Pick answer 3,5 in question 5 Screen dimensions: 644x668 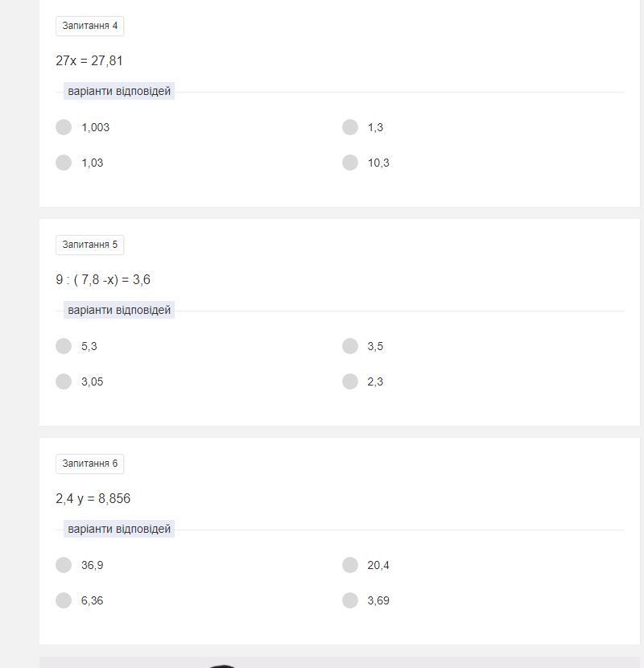click(350, 346)
